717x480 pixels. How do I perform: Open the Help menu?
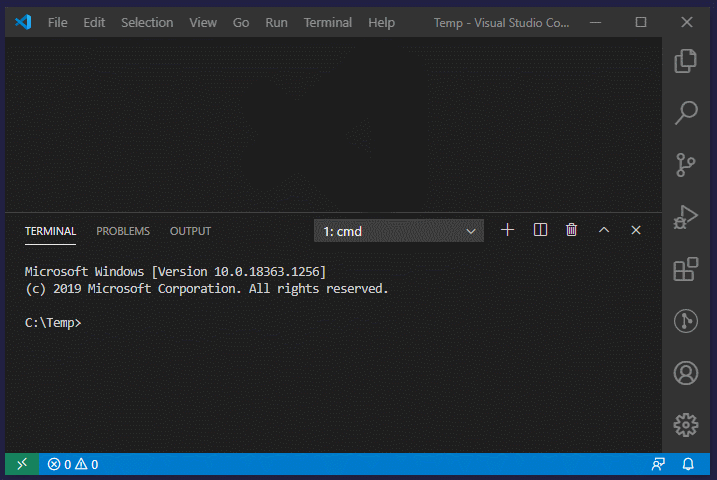point(381,22)
